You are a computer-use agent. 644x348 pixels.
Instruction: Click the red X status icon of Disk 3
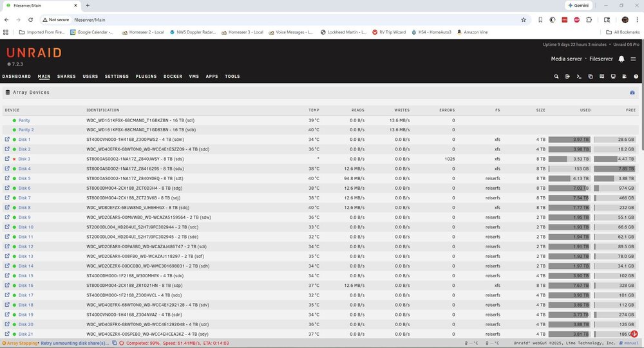pos(14,159)
